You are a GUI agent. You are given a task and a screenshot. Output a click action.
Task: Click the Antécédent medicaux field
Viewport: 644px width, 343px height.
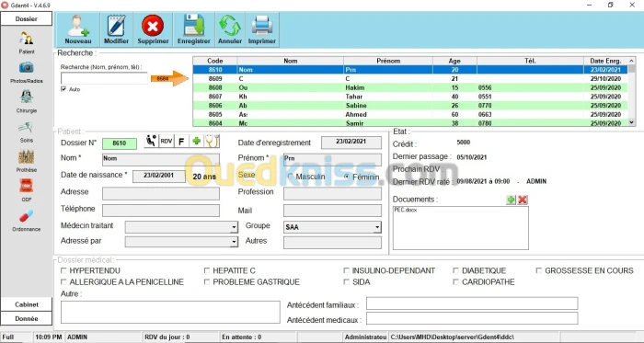(x=472, y=318)
